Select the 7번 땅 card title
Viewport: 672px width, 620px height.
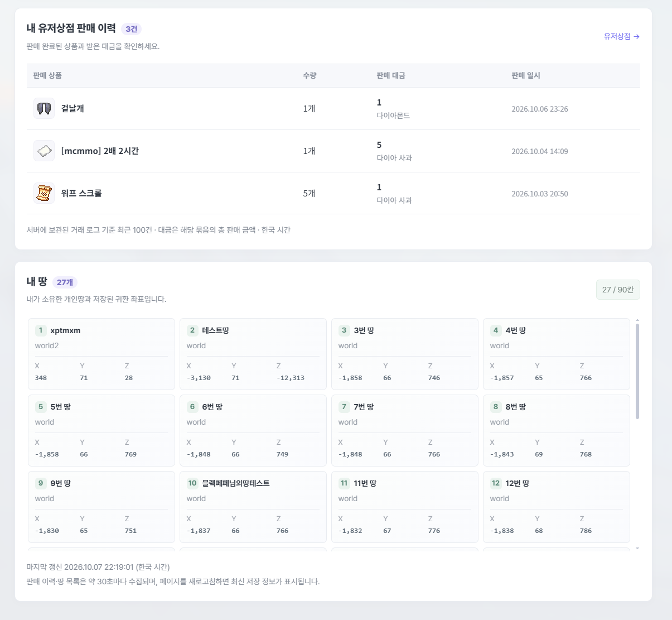coord(364,407)
